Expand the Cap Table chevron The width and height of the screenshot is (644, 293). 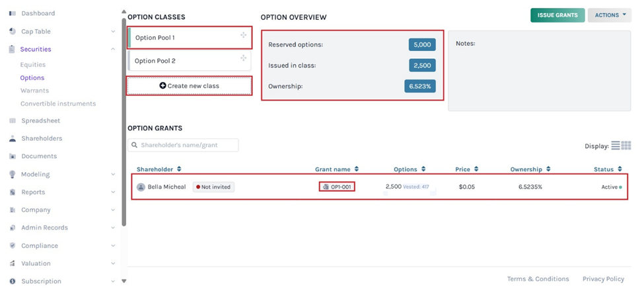click(114, 32)
